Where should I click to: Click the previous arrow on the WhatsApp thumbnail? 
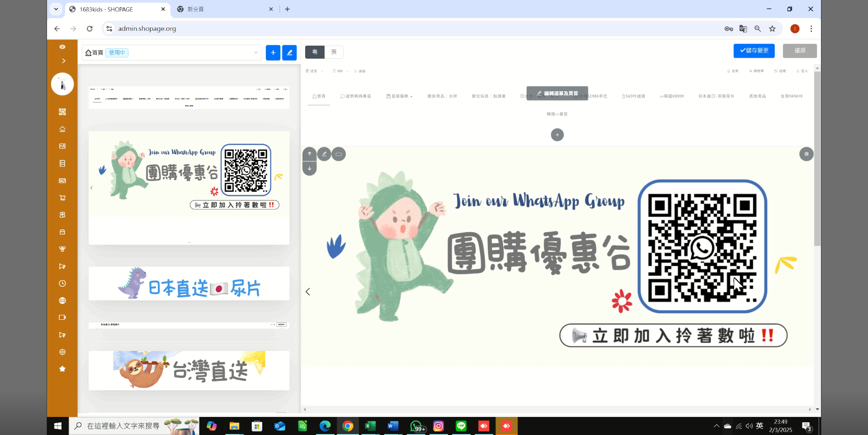click(92, 188)
